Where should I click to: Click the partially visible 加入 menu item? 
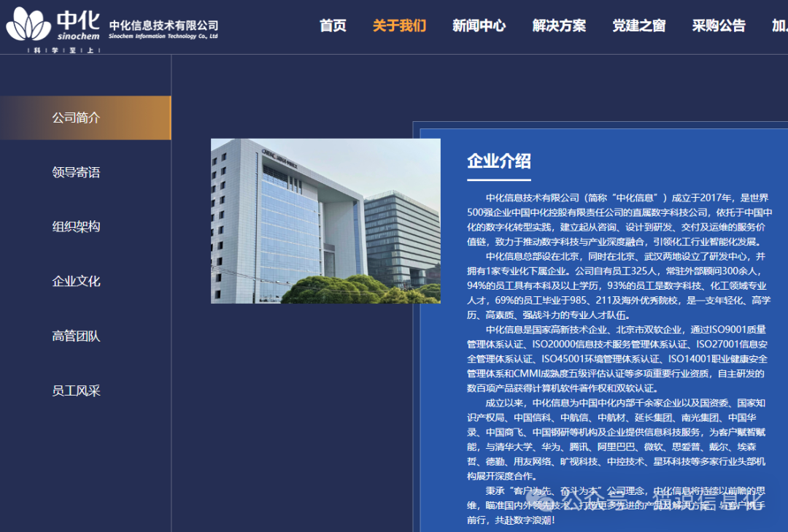[779, 26]
